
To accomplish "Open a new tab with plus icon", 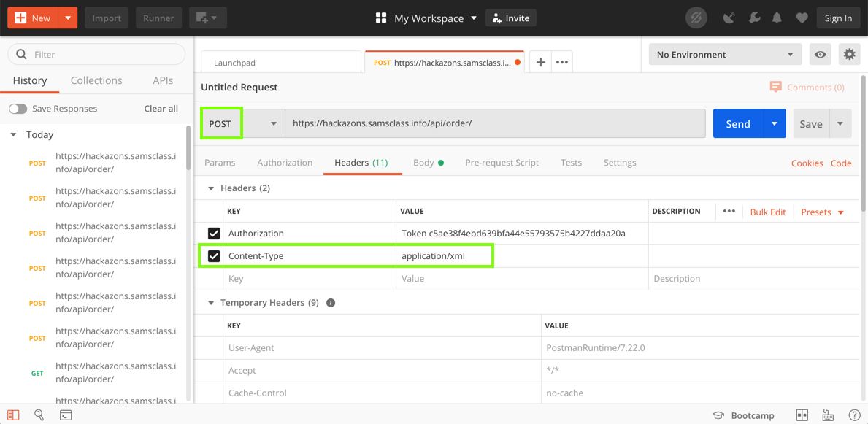I will [x=540, y=63].
